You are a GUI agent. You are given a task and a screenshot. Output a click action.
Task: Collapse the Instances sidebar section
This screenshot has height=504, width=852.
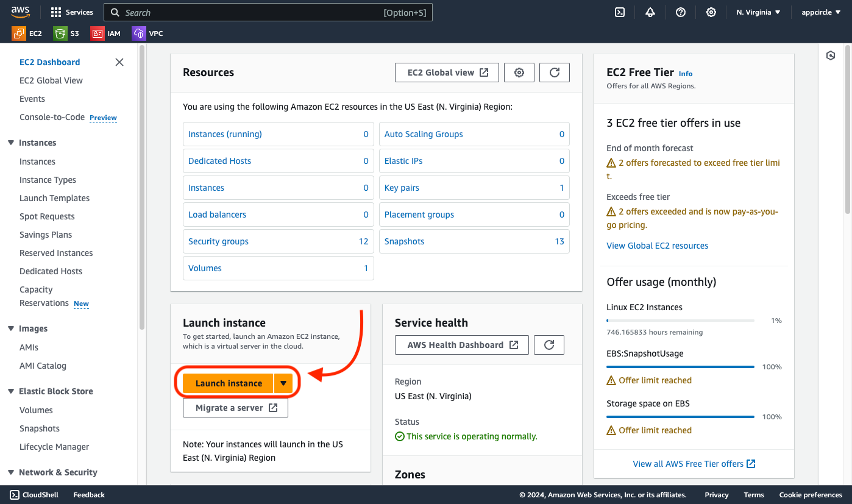(11, 143)
